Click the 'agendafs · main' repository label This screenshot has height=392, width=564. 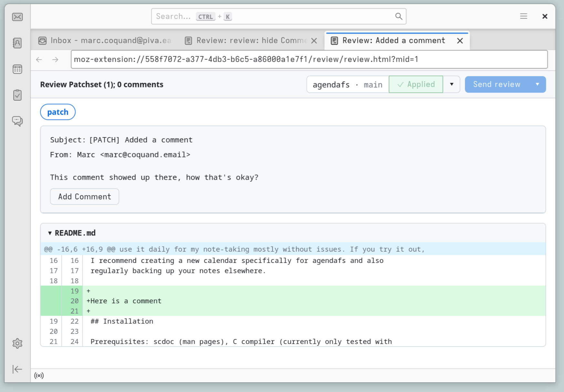tap(348, 85)
